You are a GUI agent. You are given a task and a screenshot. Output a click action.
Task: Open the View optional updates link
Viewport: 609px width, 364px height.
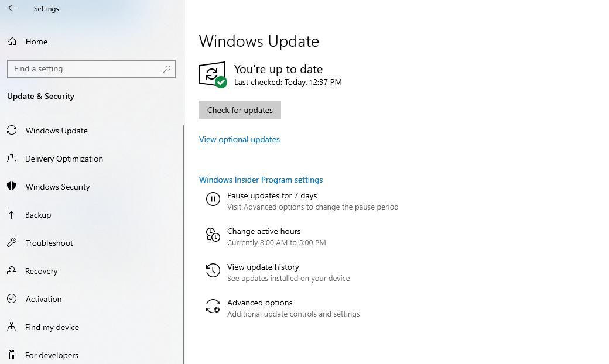click(240, 139)
